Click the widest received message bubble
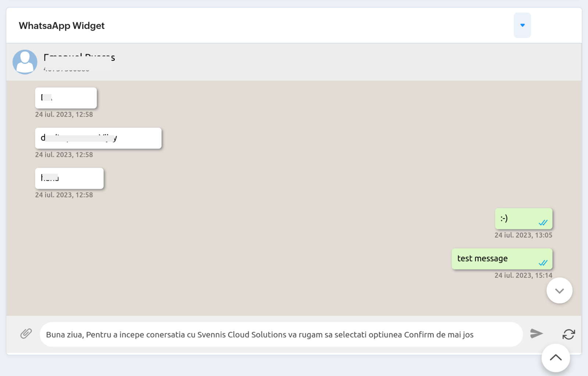The image size is (588, 376). coord(98,138)
